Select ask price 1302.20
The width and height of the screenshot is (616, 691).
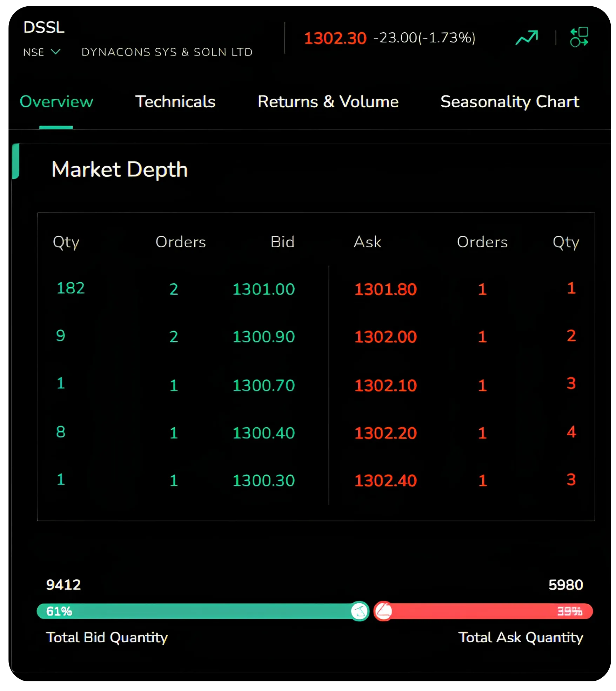click(386, 433)
